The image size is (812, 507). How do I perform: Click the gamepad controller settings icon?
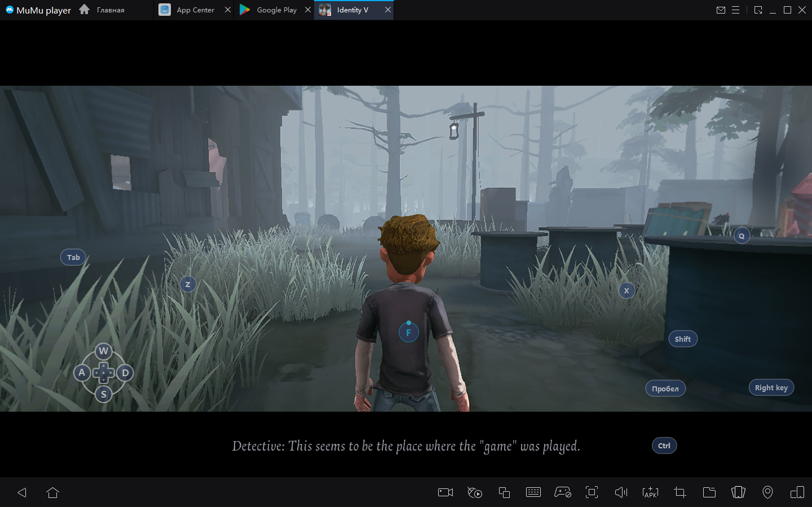click(562, 492)
